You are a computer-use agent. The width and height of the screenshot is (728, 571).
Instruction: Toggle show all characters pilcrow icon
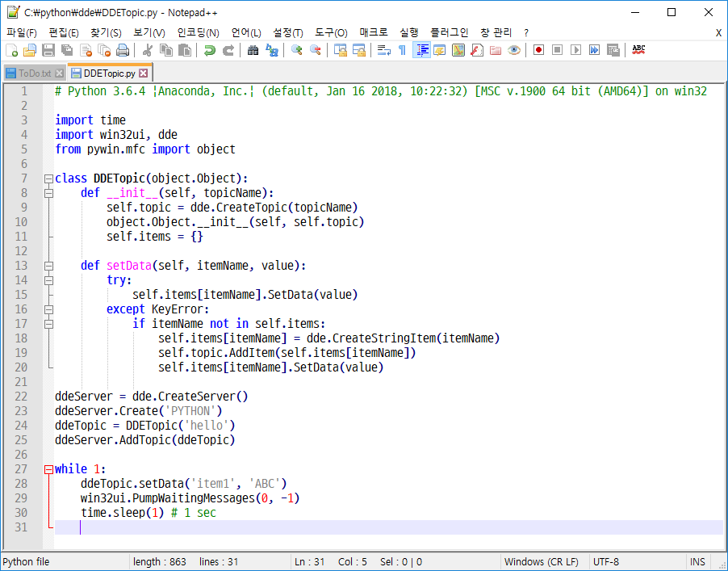point(403,50)
